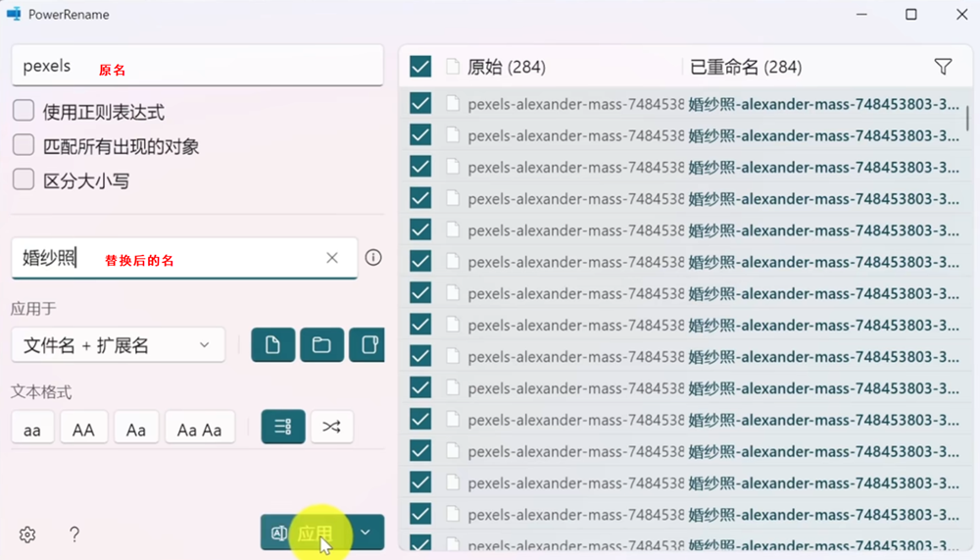Enable 使用正则表达式 checkbox
The image size is (980, 560).
pos(24,111)
